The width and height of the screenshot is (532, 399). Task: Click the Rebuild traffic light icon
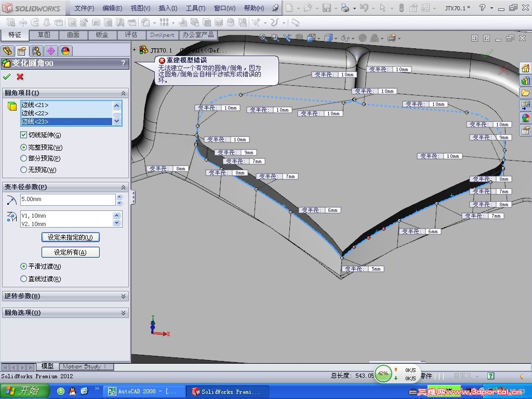pyautogui.click(x=402, y=7)
